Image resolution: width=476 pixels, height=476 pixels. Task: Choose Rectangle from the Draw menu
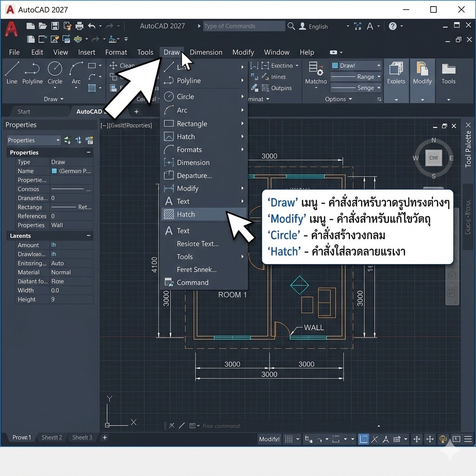tap(204, 124)
